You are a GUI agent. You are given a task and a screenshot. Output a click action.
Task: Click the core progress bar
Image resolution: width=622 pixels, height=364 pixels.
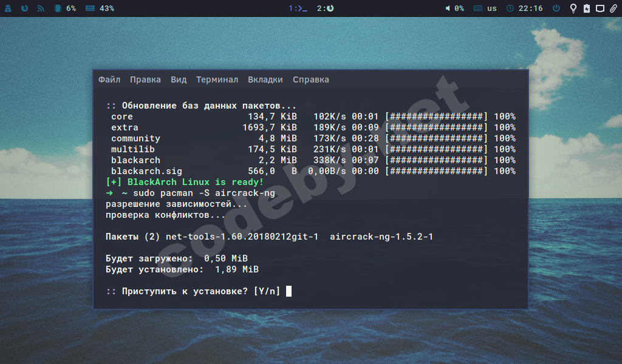(x=436, y=116)
